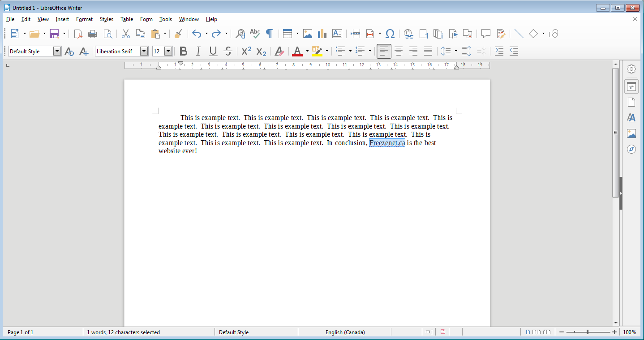This screenshot has height=340, width=644.
Task: Click the Page 1 of 1 status field
Action: click(21, 332)
